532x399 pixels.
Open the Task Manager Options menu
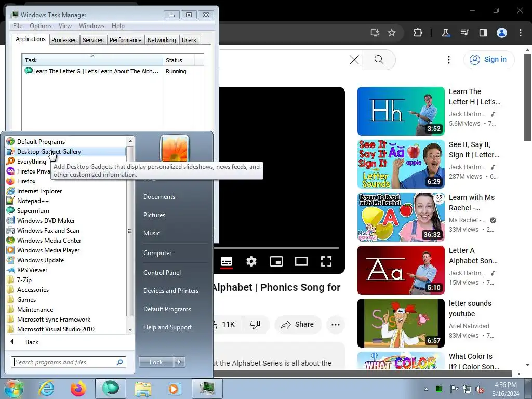41,26
